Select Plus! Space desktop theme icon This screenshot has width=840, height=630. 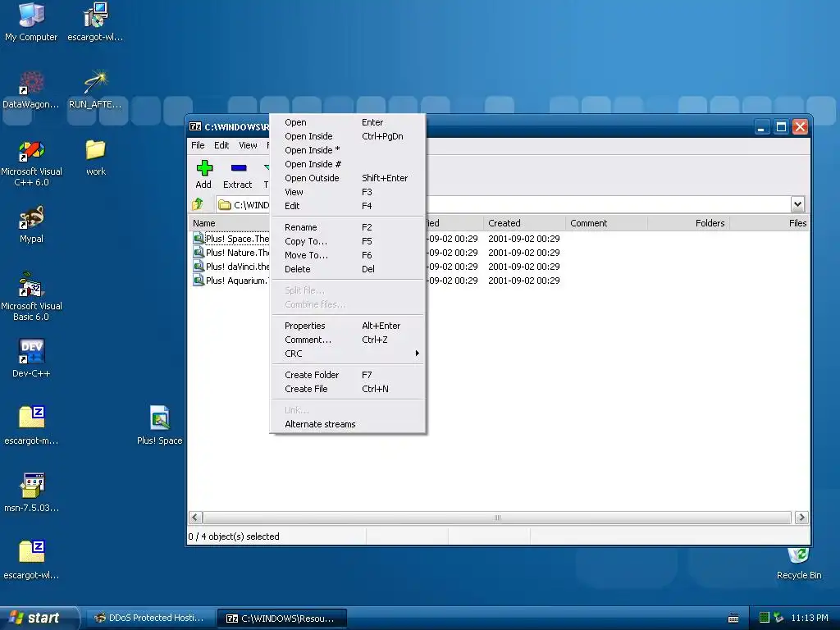click(160, 419)
